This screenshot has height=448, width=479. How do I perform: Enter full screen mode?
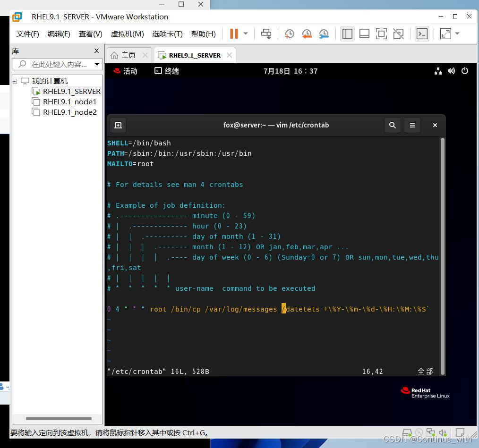(x=381, y=34)
